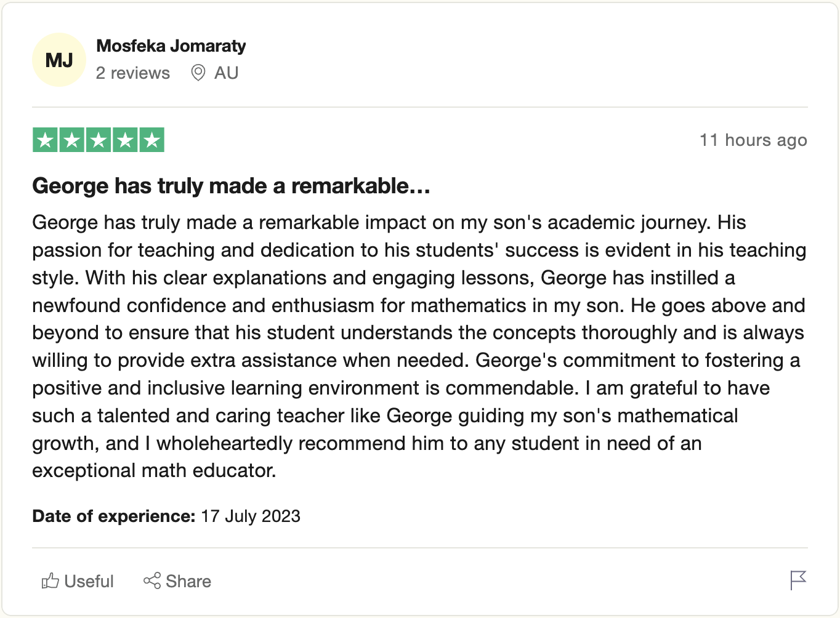840x618 pixels.
Task: Open the full review from its title
Action: pyautogui.click(x=231, y=185)
